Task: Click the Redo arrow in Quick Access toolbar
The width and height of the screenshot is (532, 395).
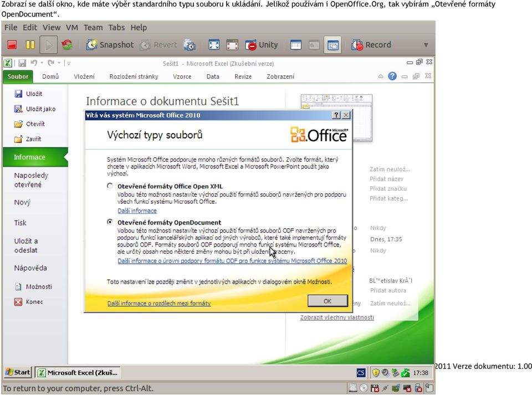Action: (50, 63)
